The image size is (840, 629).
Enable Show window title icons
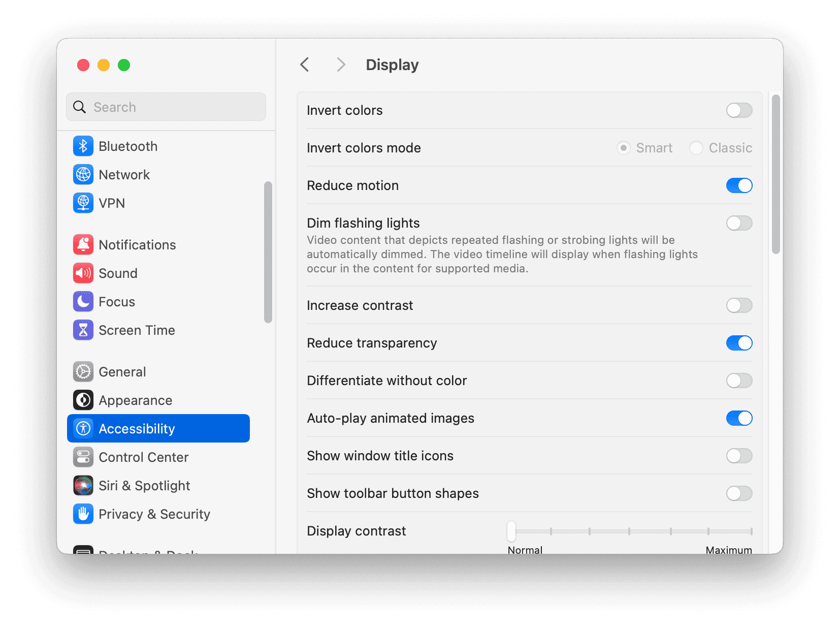[739, 456]
